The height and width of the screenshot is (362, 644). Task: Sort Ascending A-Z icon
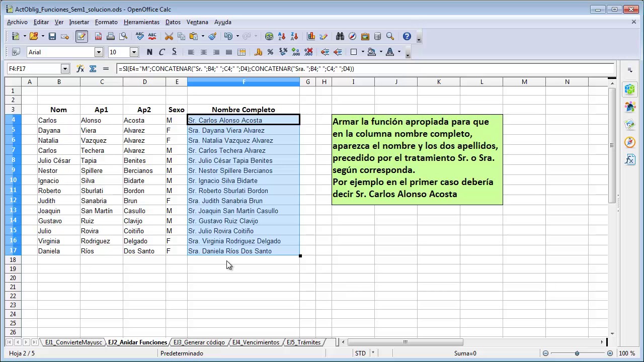[282, 36]
